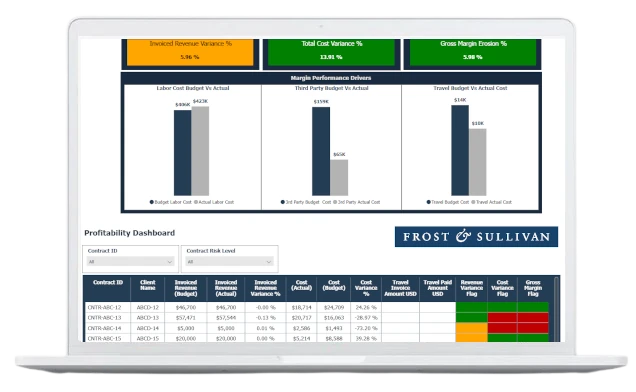Click the $2,586 actual cost cell

301,328
